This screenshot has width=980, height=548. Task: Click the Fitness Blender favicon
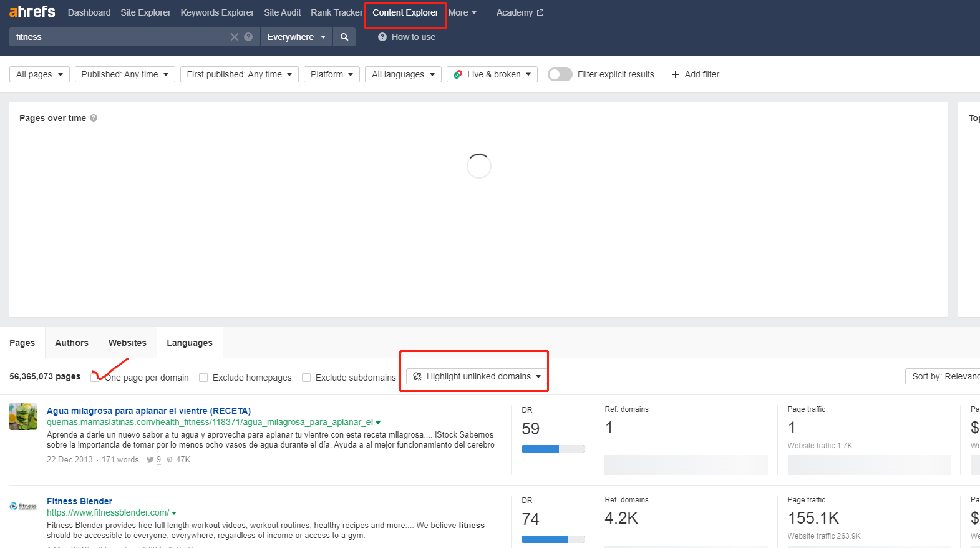(x=23, y=506)
